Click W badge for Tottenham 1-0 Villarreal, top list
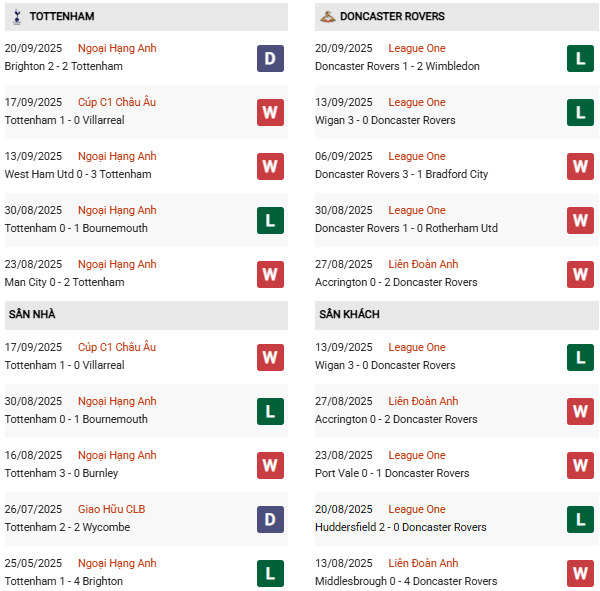 [270, 112]
